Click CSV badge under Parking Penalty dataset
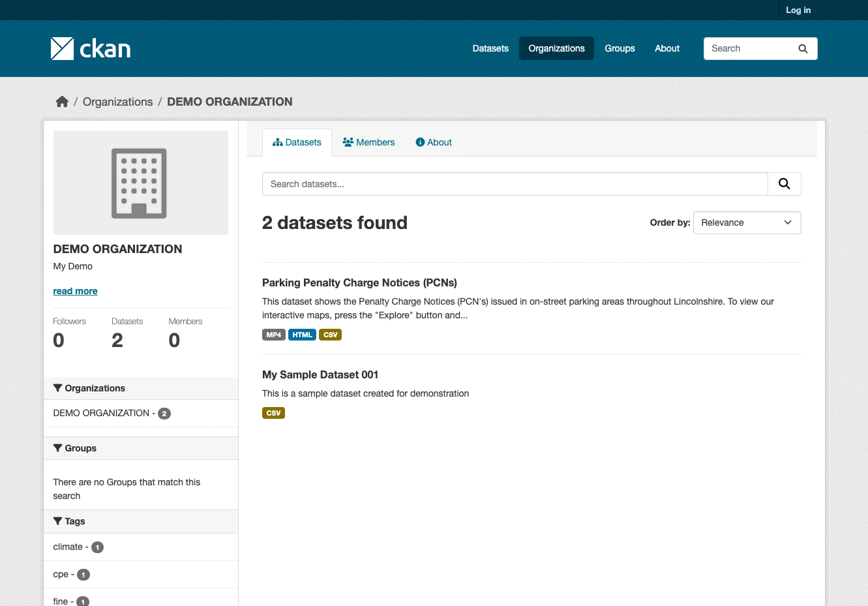Image resolution: width=868 pixels, height=606 pixels. pyautogui.click(x=331, y=335)
